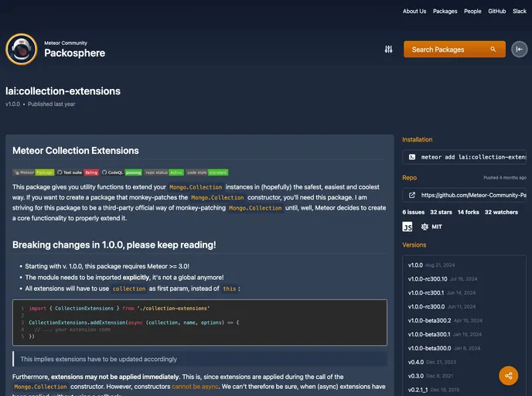Click the CodeQL passing badge
The image size is (532, 396).
point(121,172)
